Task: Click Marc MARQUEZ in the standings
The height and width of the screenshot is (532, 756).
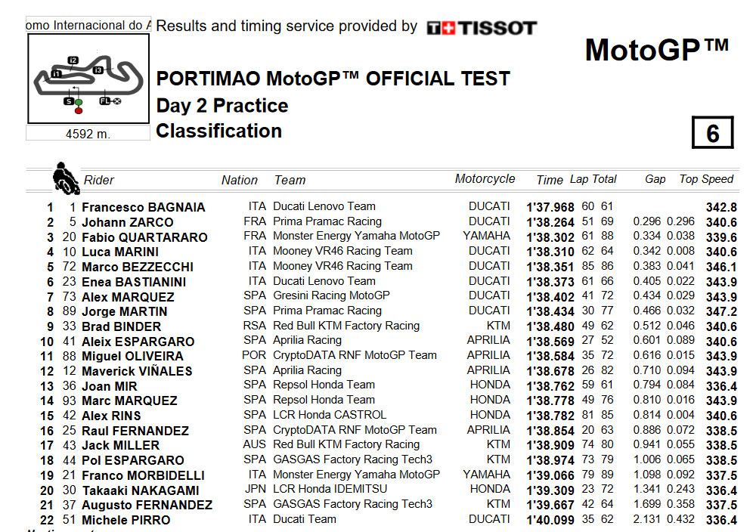Action: pos(130,401)
